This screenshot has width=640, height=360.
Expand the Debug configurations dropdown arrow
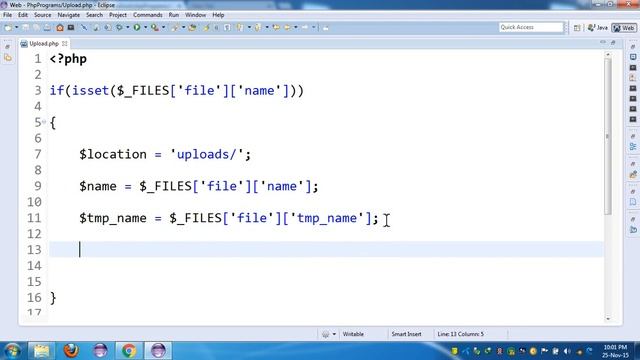point(128,27)
